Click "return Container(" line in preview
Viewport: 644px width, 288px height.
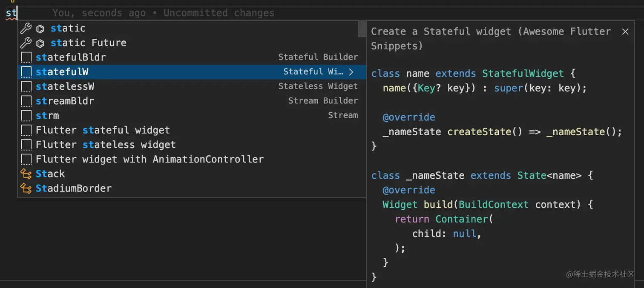(444, 219)
